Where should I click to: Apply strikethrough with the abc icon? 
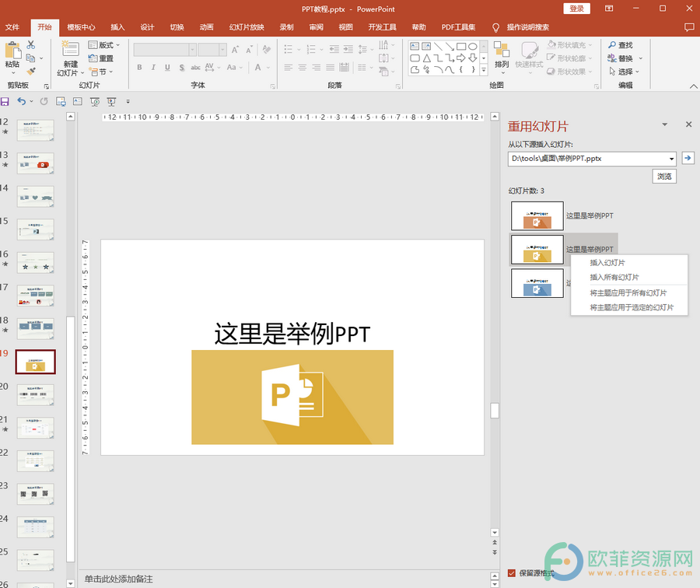pos(195,68)
